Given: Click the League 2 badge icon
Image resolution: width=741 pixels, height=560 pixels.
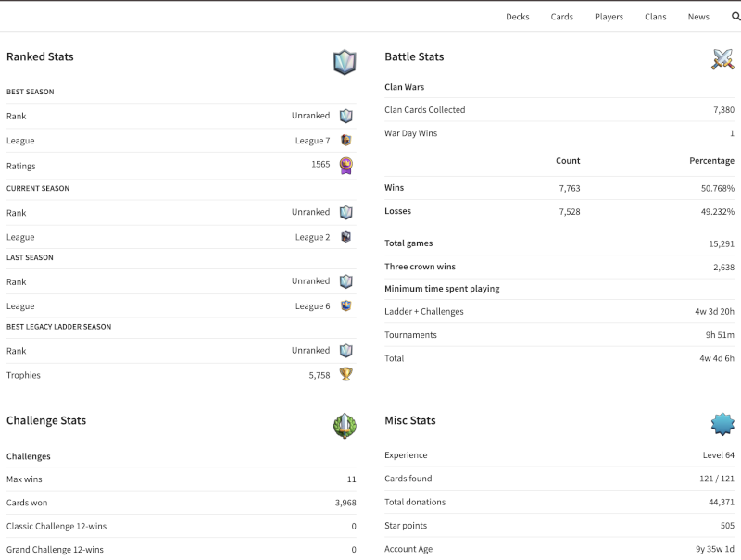Looking at the screenshot, I should tap(346, 237).
